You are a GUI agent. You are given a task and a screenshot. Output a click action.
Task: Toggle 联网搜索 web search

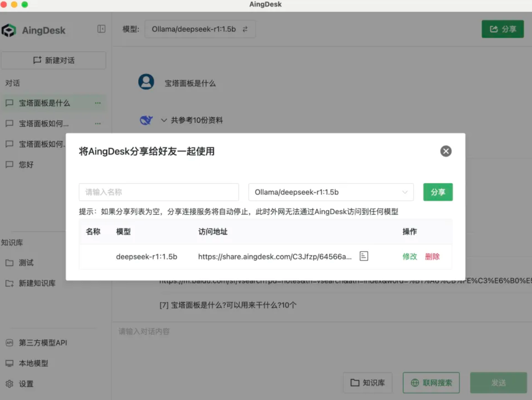point(431,383)
